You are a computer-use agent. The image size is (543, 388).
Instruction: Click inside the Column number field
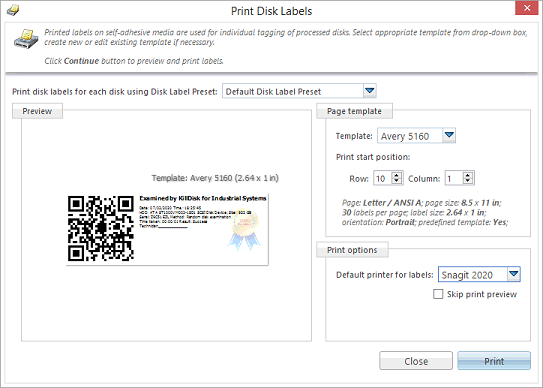(454, 178)
